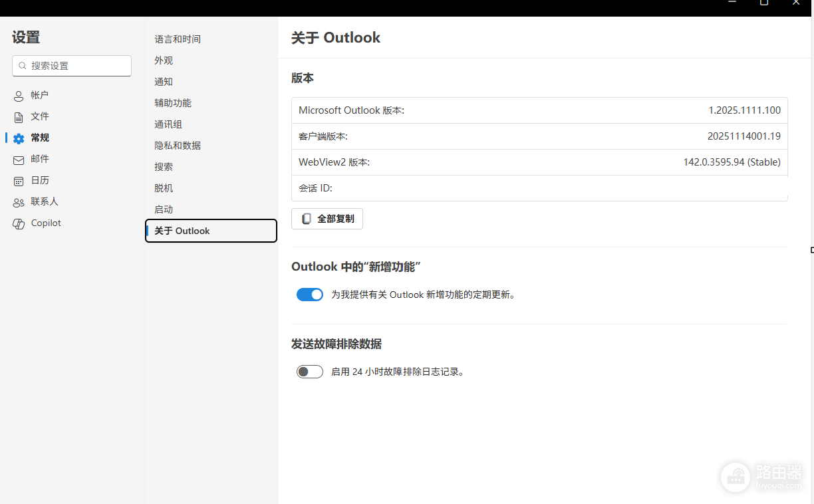Click the 会话 ID label
This screenshot has width=814, height=504.
point(315,188)
